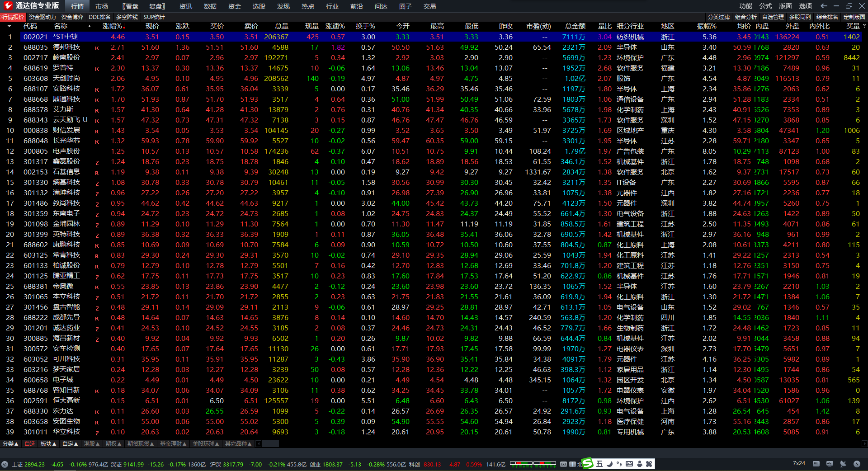This screenshot has width=868, height=471.
Task: Click the 上证 index value 2894.23
Action: click(x=34, y=464)
